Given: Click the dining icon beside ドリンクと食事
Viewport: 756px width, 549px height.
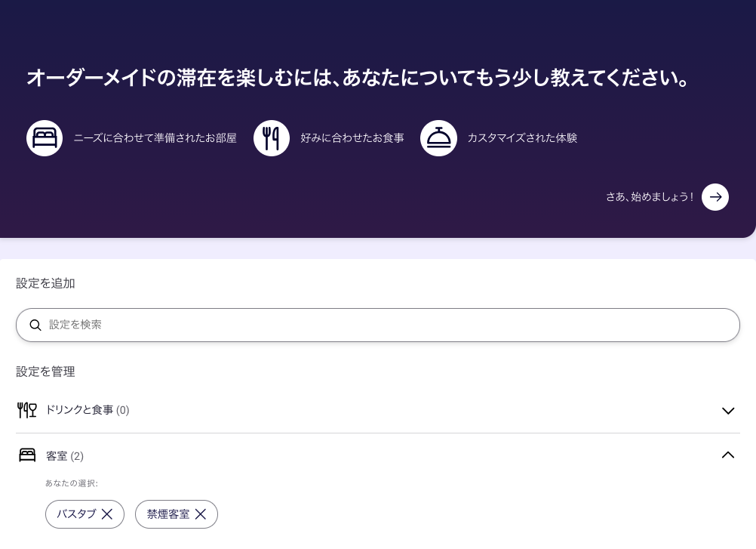Looking at the screenshot, I should coord(27,410).
